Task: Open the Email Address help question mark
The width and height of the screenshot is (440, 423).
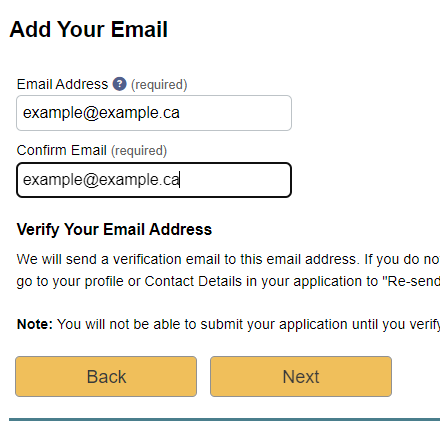Action: pyautogui.click(x=120, y=84)
